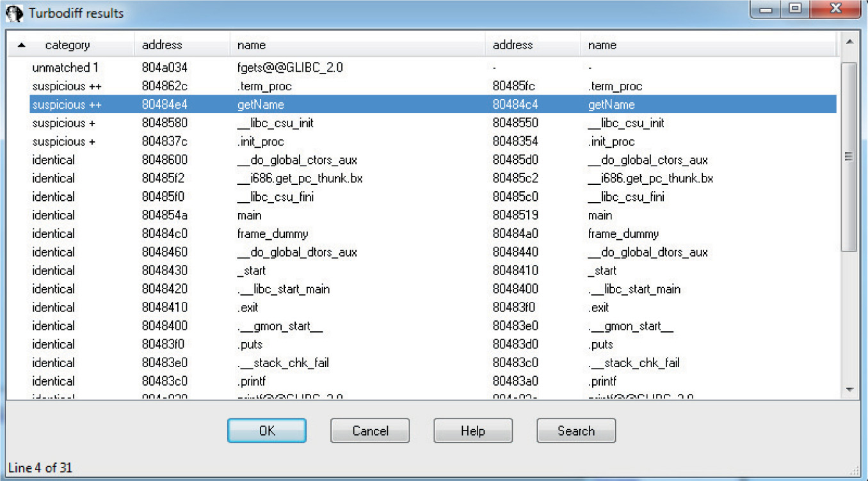Click address 8048354 in the .init_proc row
The image size is (868, 481).
point(515,141)
